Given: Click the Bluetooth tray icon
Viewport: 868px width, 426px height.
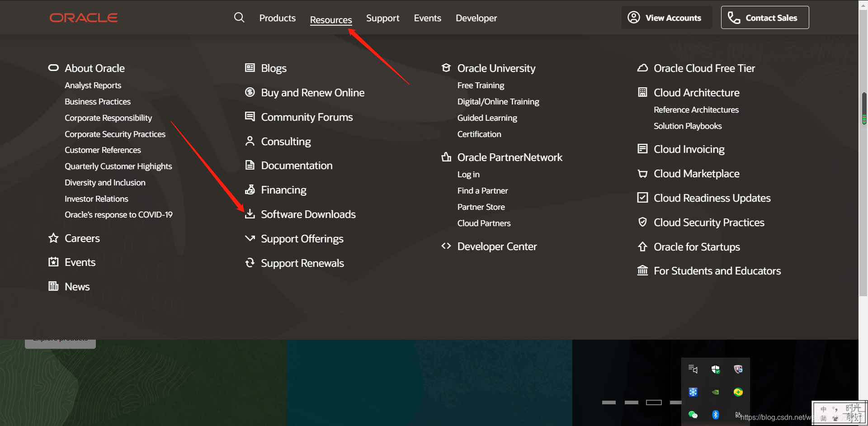Looking at the screenshot, I should pyautogui.click(x=715, y=414).
